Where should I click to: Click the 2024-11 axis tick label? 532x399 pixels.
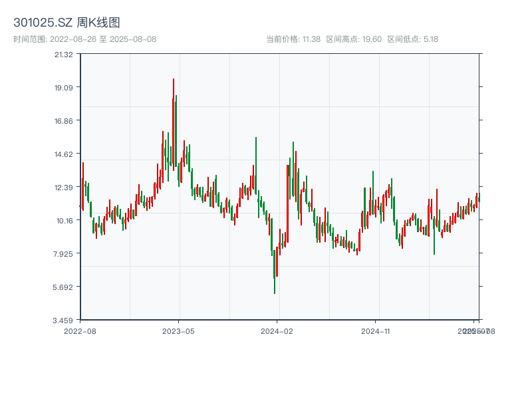376,330
